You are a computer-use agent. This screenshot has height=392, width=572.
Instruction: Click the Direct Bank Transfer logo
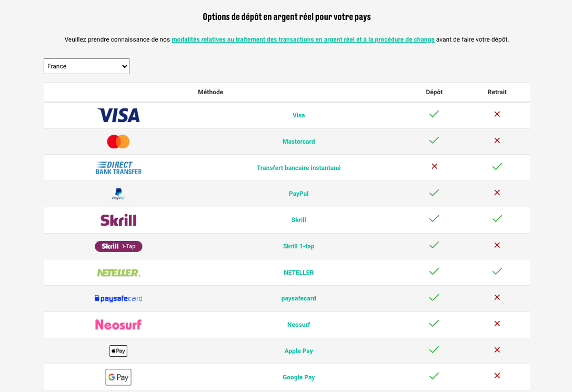(118, 168)
